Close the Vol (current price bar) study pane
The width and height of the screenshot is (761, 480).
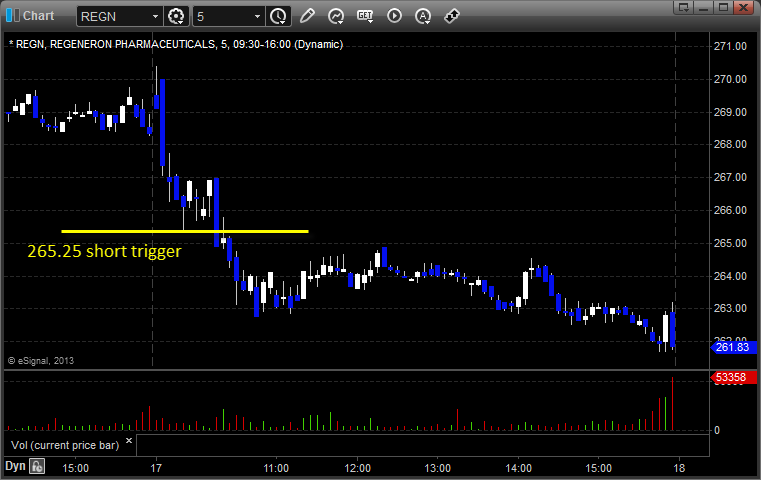(129, 441)
